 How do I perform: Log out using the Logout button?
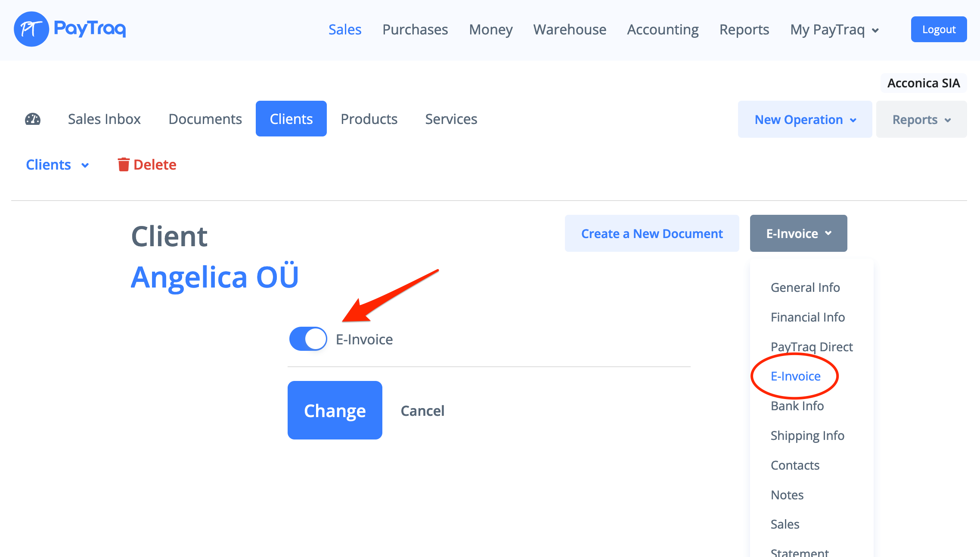[x=939, y=29]
